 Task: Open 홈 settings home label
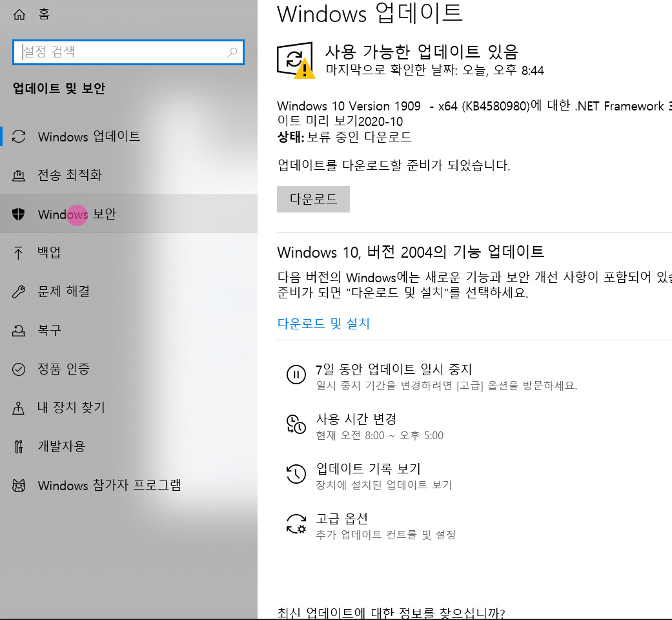44,14
